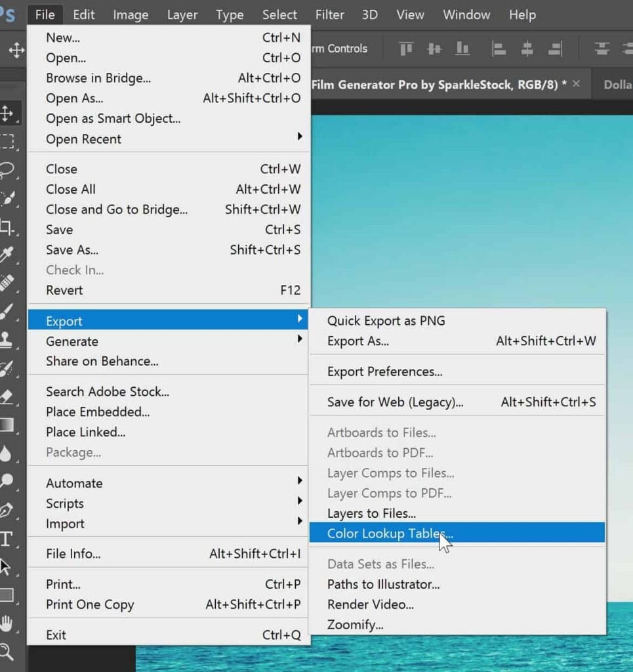Click the Export As command

tap(358, 341)
